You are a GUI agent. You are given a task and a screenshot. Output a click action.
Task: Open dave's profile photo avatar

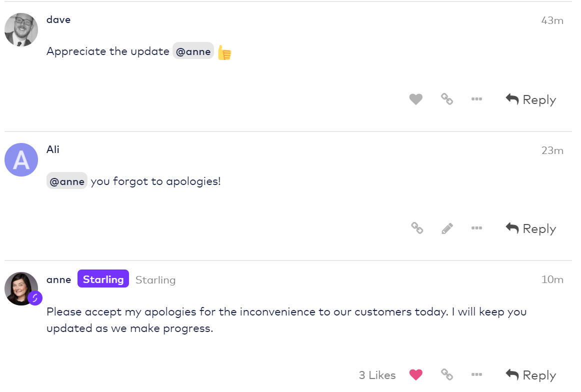point(21,30)
